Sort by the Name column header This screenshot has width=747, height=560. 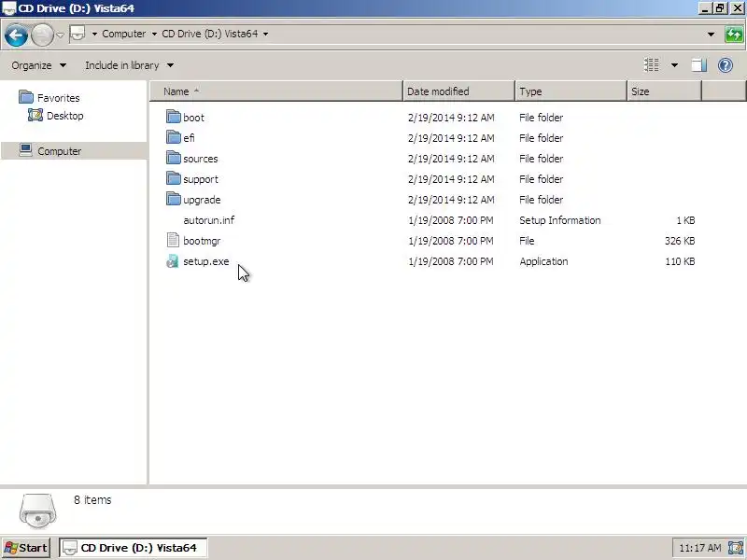[x=276, y=91]
